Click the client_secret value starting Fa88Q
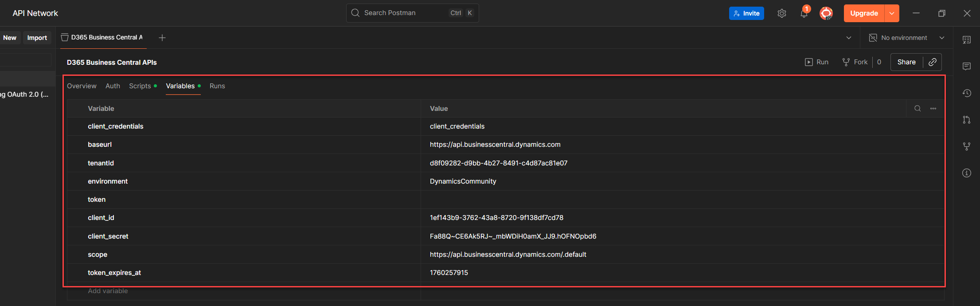 coord(513,236)
